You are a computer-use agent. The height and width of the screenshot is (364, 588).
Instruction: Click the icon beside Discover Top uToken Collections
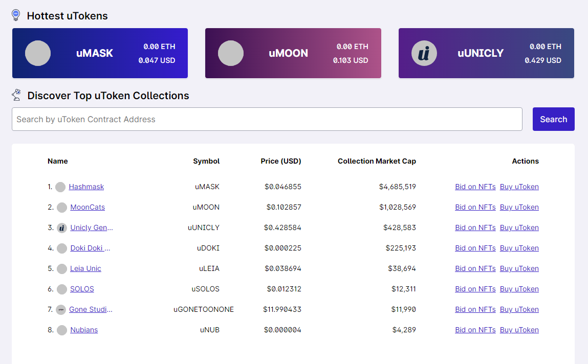click(16, 95)
